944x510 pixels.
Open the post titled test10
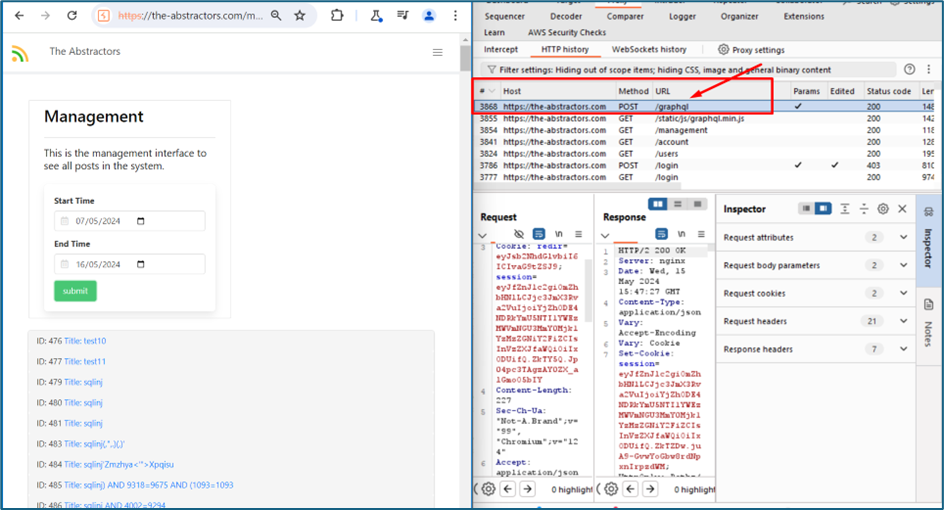pos(85,341)
